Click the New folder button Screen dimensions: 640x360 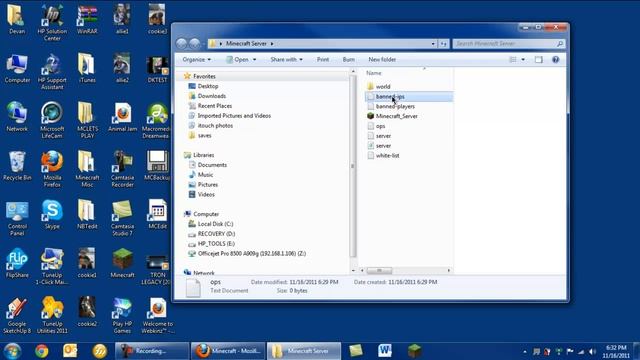382,60
